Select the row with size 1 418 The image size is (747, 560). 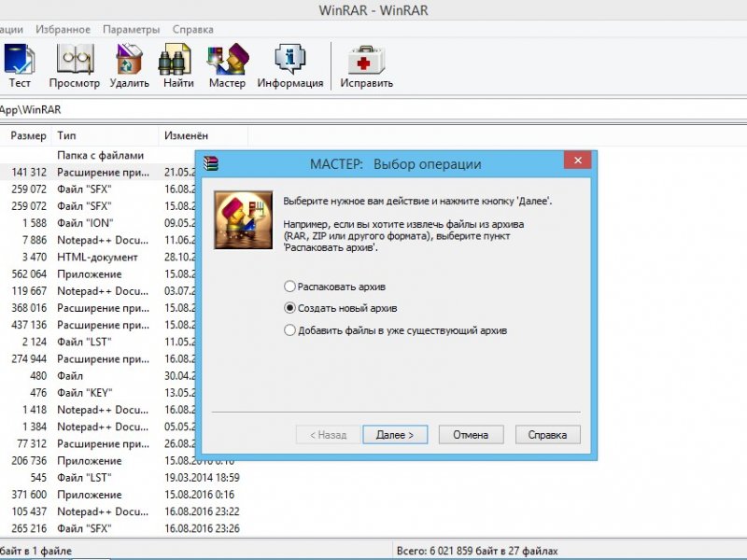(98, 410)
